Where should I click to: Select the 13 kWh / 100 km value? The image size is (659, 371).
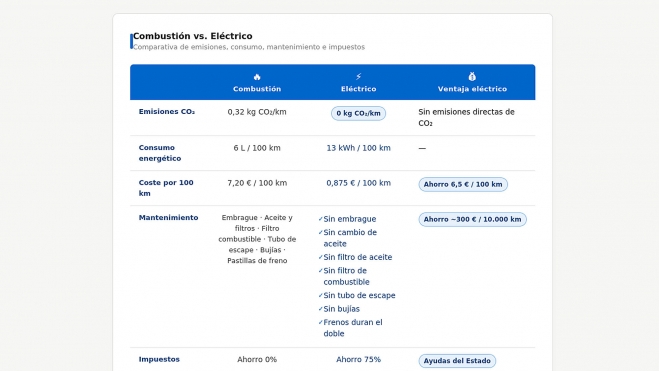[x=358, y=148]
